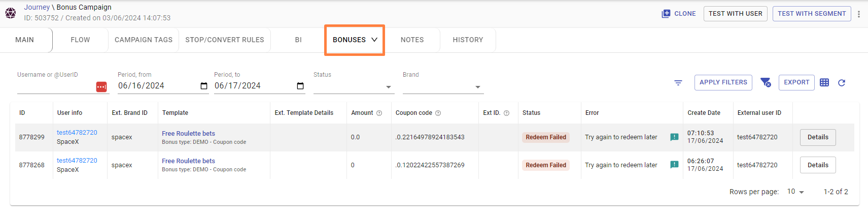Open the table columns grid icon

point(824,82)
